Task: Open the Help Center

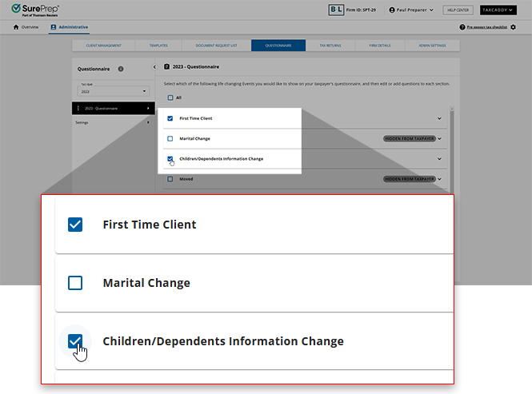Action: pos(458,10)
